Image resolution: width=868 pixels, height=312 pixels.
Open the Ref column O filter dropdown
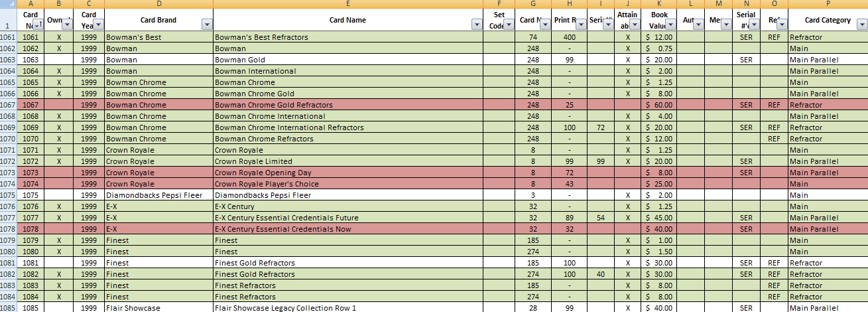tap(780, 25)
